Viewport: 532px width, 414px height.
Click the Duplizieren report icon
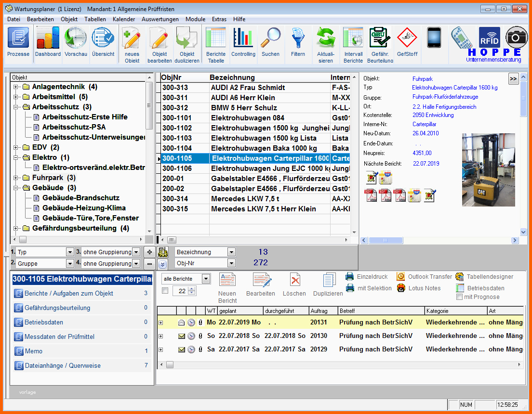tap(329, 280)
